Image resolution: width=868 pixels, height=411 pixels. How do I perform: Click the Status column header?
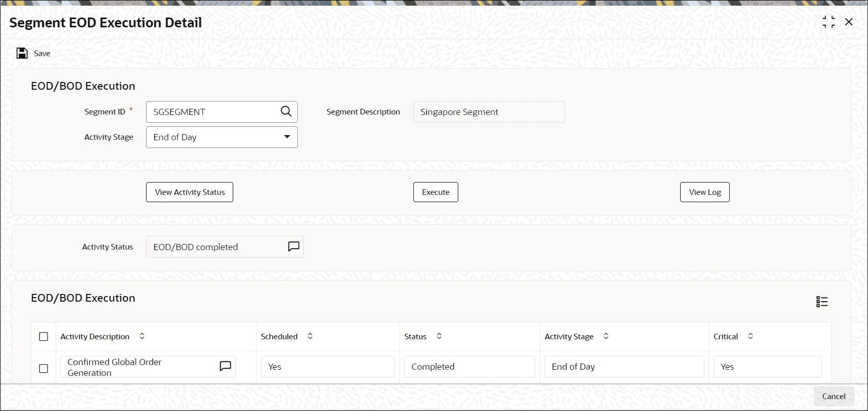[x=415, y=336]
